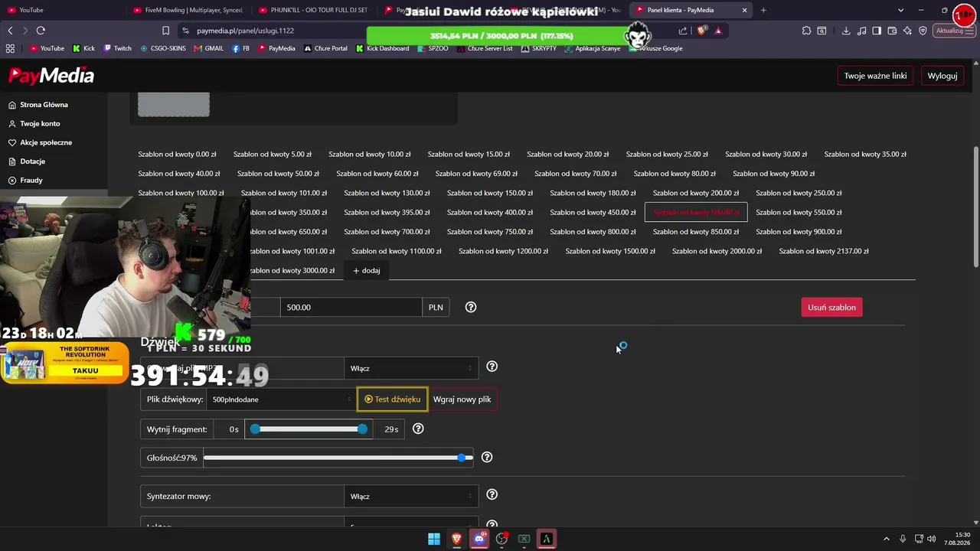Select template Szablon od kwoty 250.00 zł
The width and height of the screenshot is (980, 551).
799,193
